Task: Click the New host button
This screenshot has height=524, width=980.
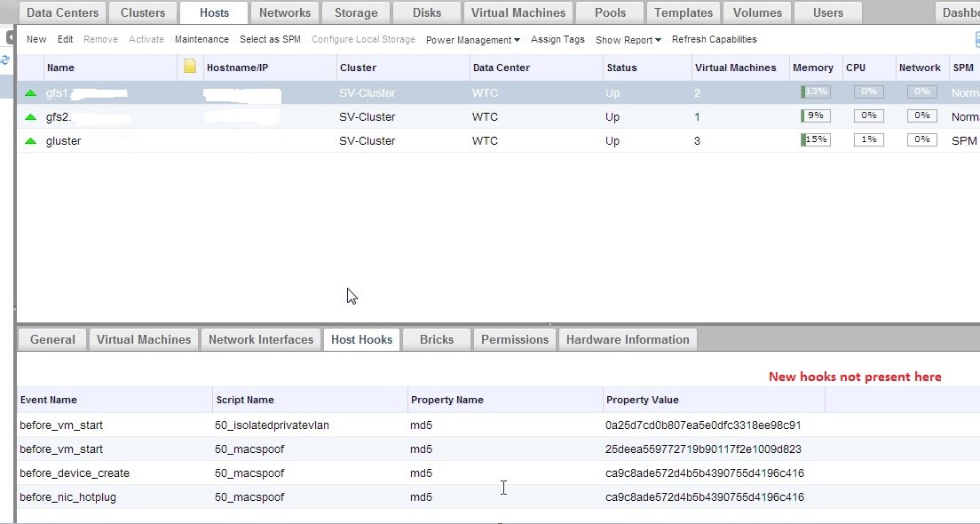Action: tap(36, 39)
